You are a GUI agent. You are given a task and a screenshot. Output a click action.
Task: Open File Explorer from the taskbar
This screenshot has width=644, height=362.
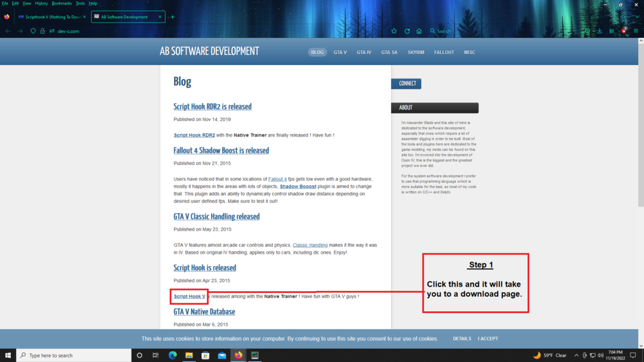(x=189, y=355)
